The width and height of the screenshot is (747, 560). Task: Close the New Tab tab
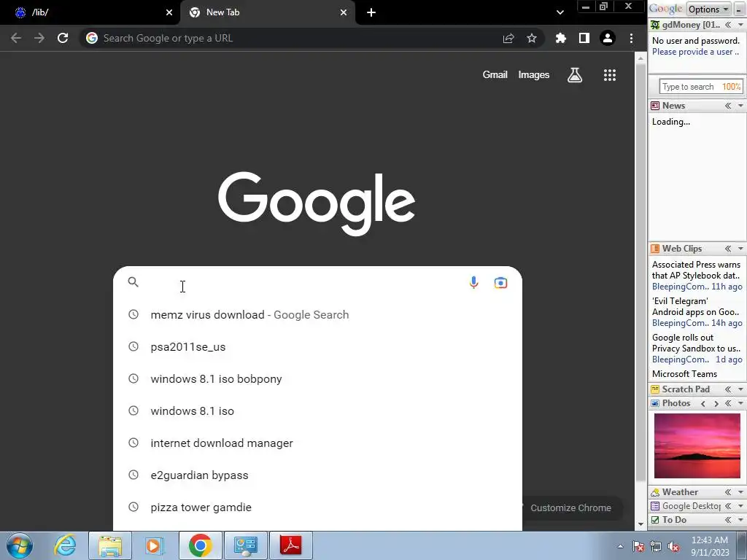click(x=344, y=12)
